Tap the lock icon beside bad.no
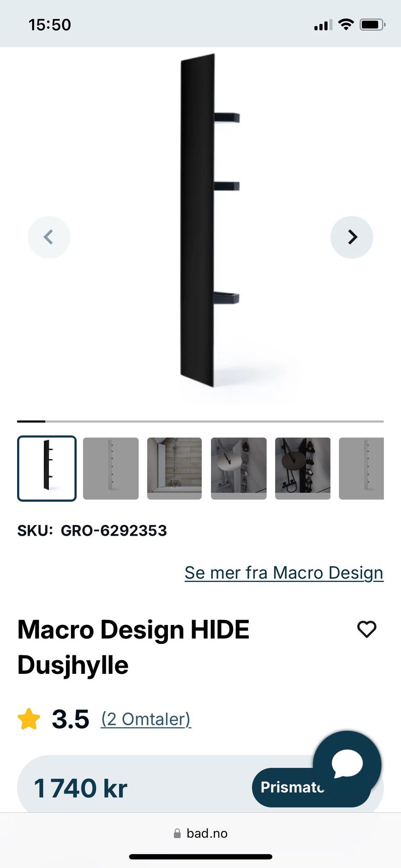401x868 pixels. 178,833
